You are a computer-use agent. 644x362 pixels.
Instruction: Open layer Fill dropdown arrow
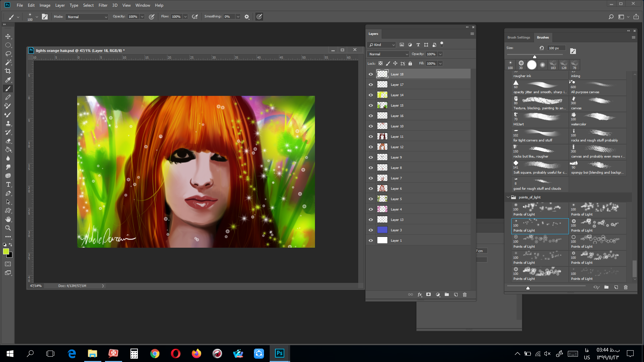coord(440,64)
